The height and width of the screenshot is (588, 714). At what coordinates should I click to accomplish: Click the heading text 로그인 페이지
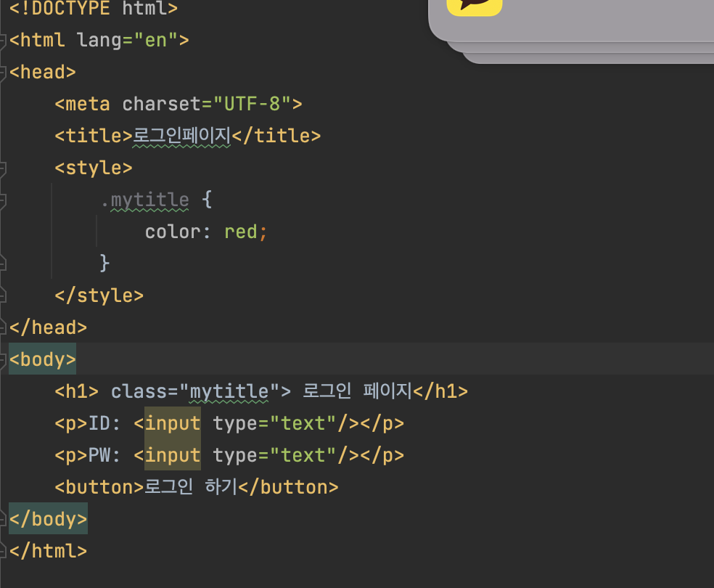(358, 391)
